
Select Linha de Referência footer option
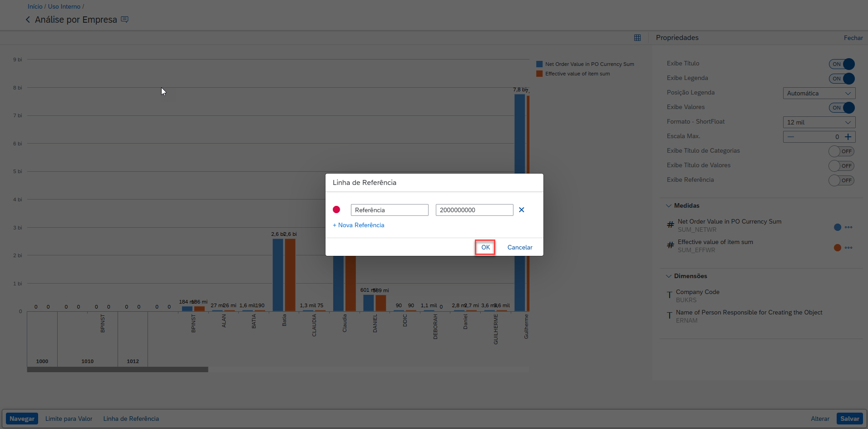tap(131, 419)
